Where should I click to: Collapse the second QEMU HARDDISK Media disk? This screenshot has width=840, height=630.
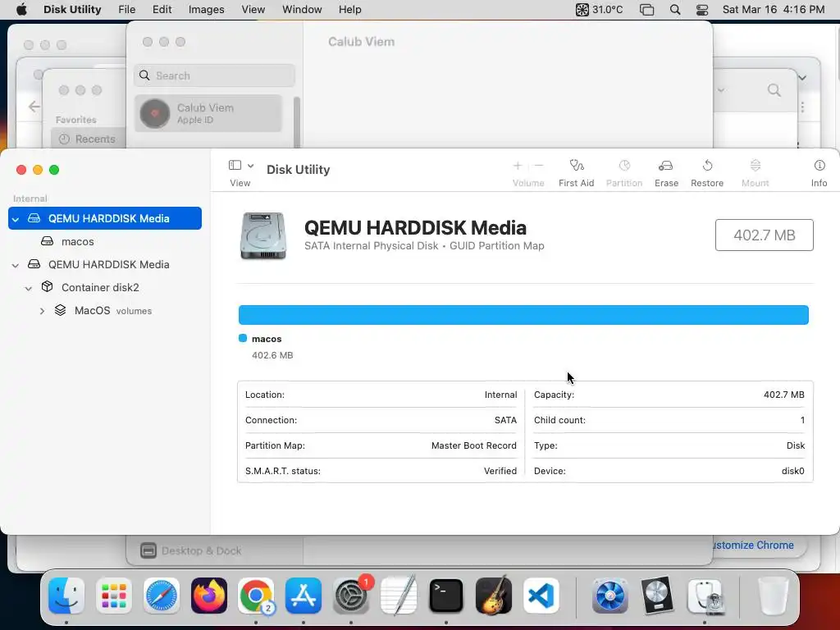[16, 265]
